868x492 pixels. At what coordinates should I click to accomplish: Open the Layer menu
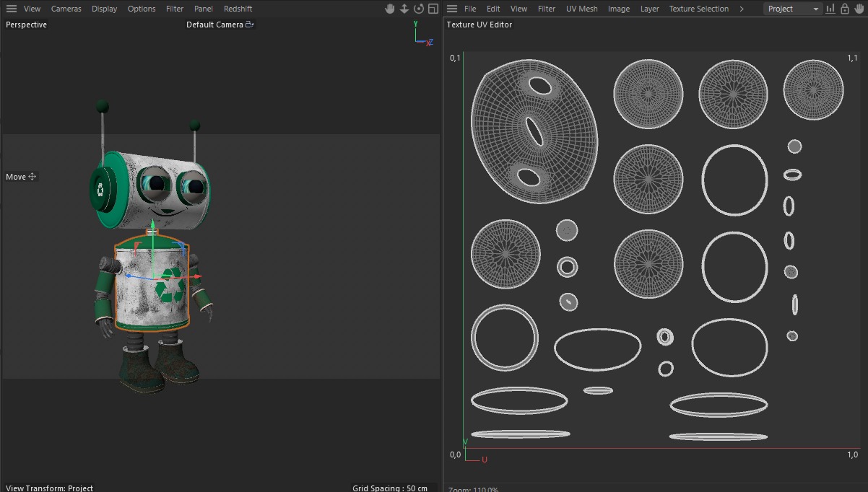point(650,9)
